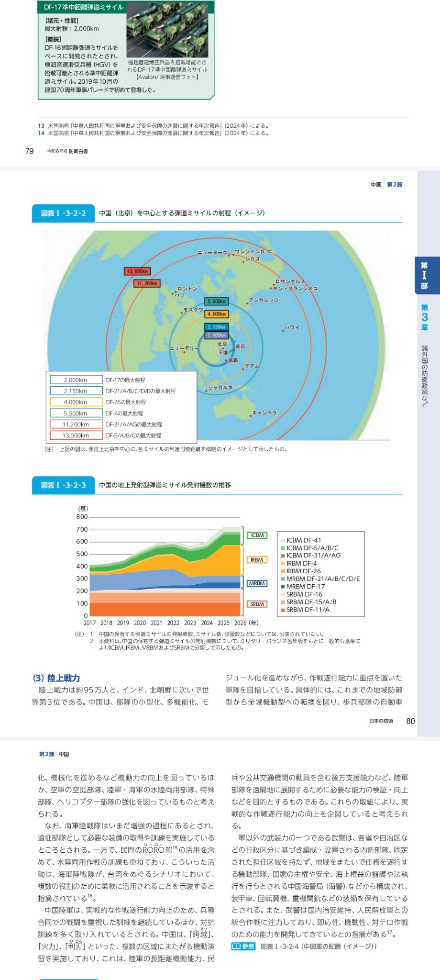Select footnote 14 at page bottom

[x=154, y=133]
